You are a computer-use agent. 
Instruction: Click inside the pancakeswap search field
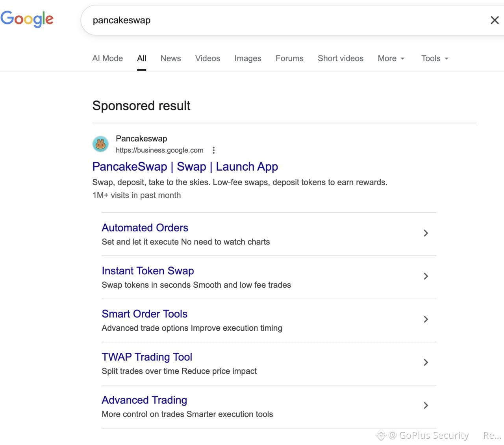point(283,20)
